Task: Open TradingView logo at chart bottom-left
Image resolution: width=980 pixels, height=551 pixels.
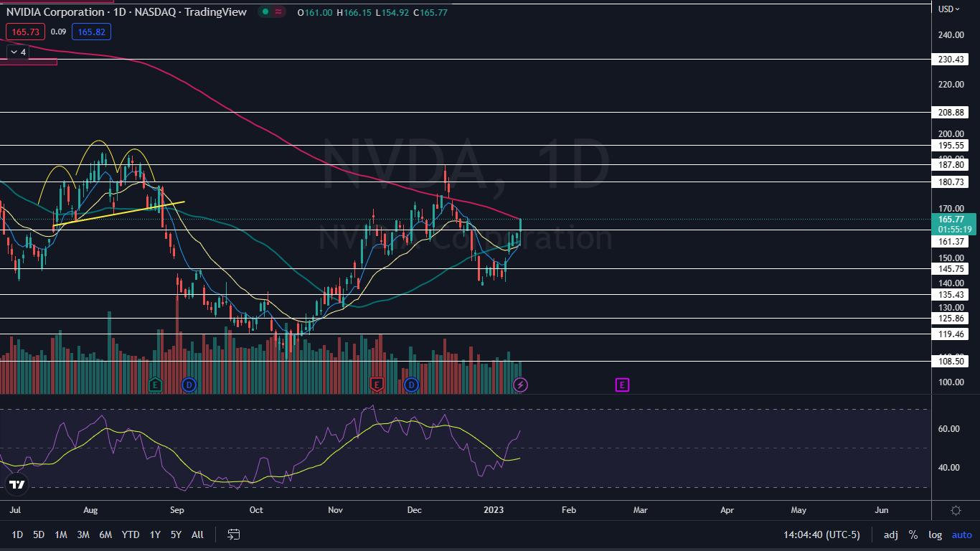Action: [17, 485]
